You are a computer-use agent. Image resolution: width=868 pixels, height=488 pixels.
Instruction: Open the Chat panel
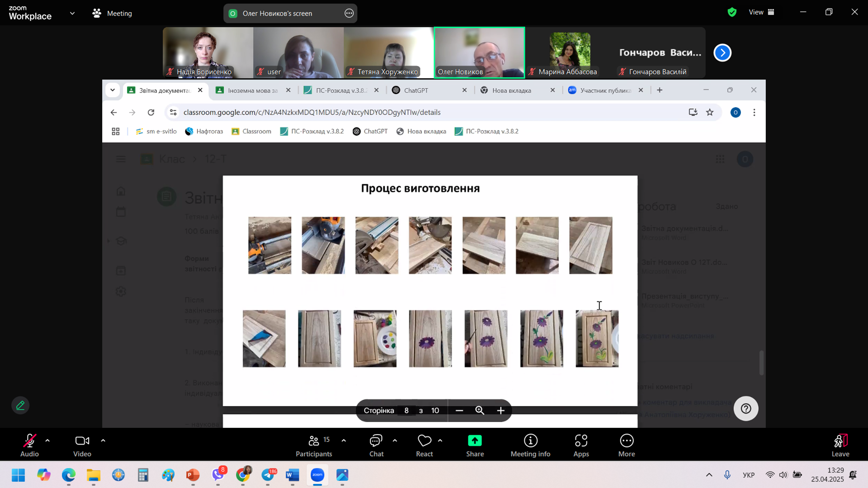(x=376, y=446)
